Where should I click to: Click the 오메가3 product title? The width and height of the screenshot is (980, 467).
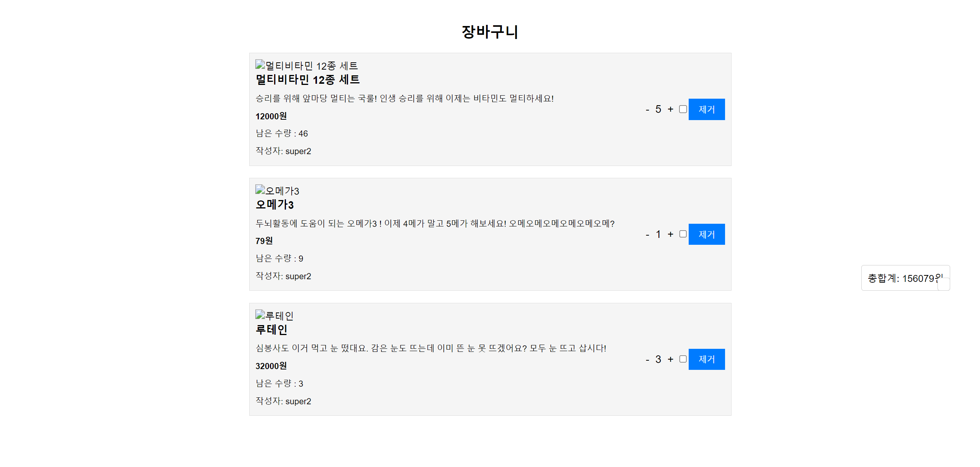coord(274,205)
